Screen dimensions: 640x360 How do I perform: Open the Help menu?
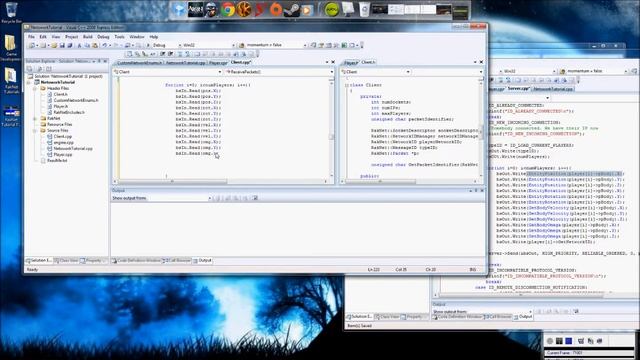(154, 37)
